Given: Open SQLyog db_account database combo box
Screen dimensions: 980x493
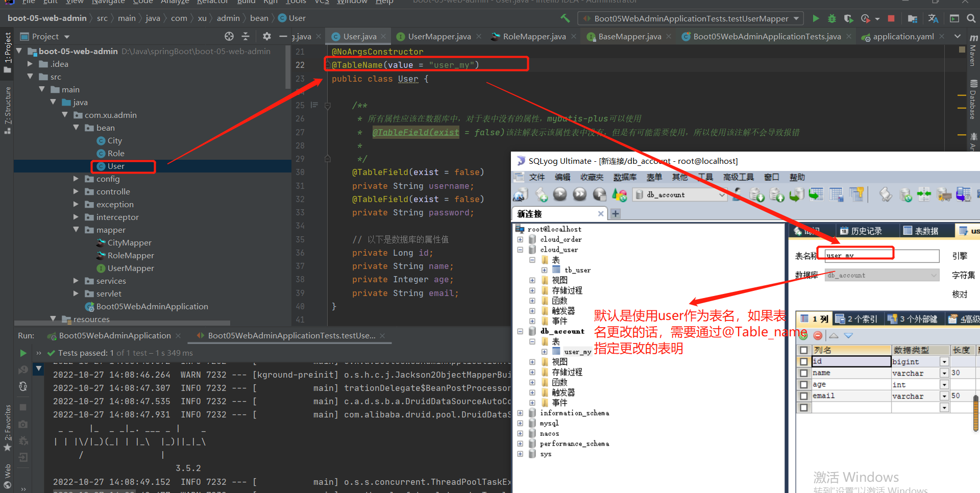Looking at the screenshot, I should 679,194.
